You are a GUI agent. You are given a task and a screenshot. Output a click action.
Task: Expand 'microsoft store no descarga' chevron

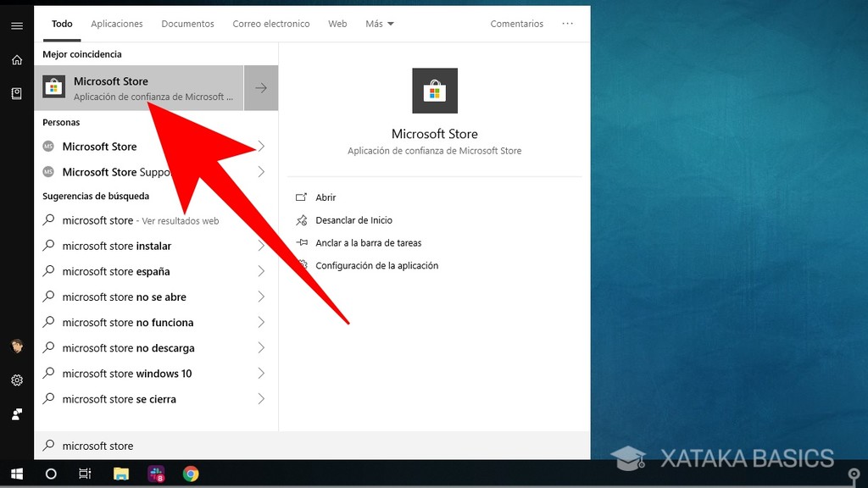[261, 347]
